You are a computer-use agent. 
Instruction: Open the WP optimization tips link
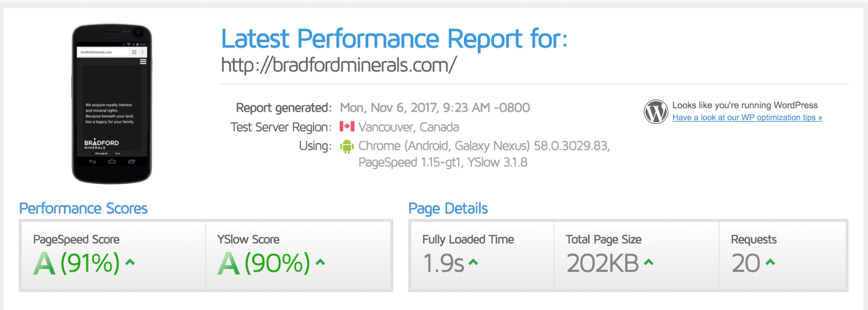tap(747, 118)
